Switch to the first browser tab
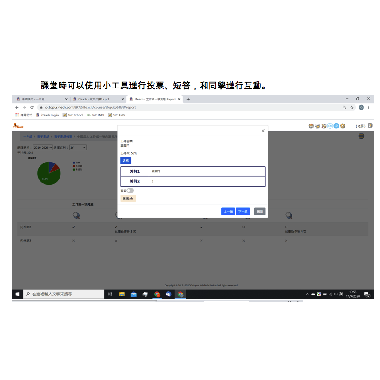 click(x=42, y=99)
